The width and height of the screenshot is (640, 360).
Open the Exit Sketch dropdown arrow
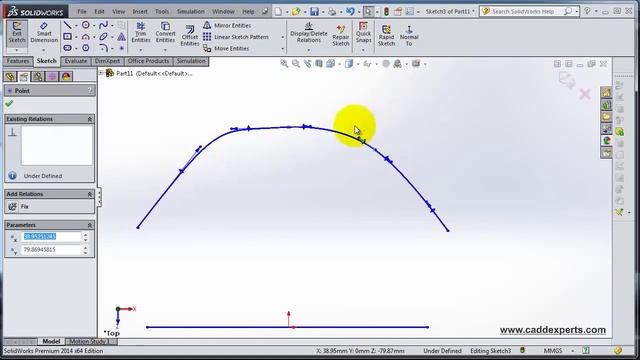tap(17, 50)
